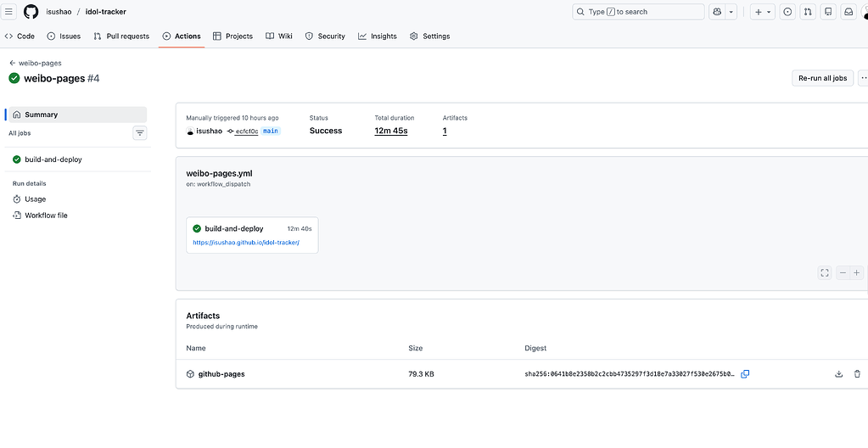868x448 pixels.
Task: Open the idol-tracker repository link
Action: coord(106,12)
